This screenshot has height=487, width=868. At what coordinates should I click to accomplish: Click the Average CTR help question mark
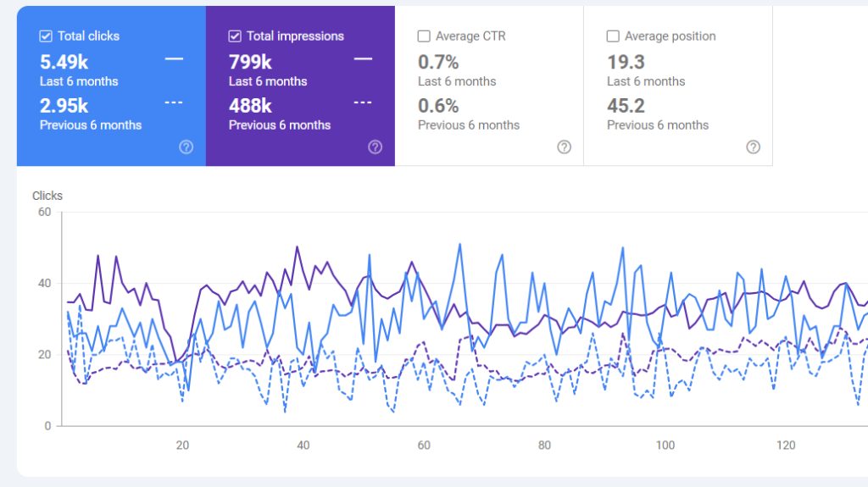coord(565,147)
